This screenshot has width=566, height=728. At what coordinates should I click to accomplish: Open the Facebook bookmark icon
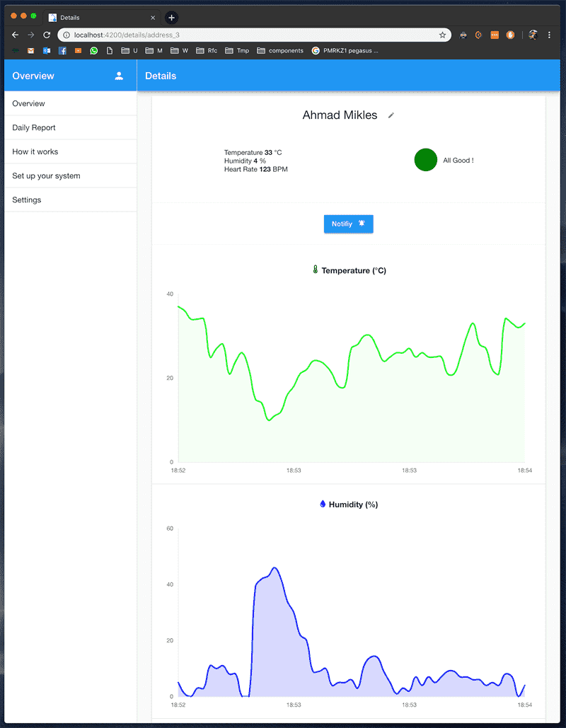[x=62, y=51]
